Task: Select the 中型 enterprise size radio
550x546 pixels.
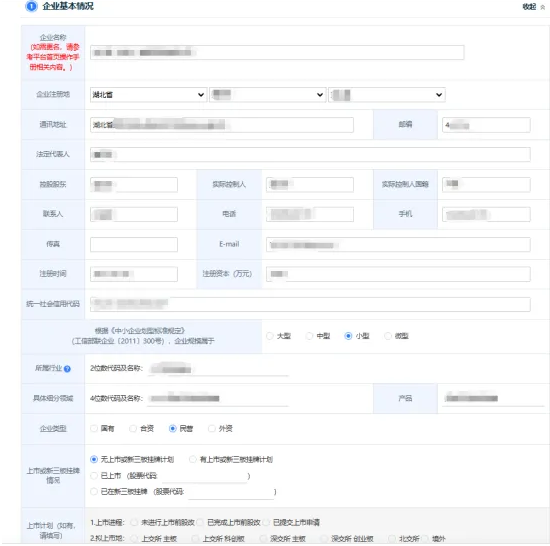Action: [x=309, y=336]
